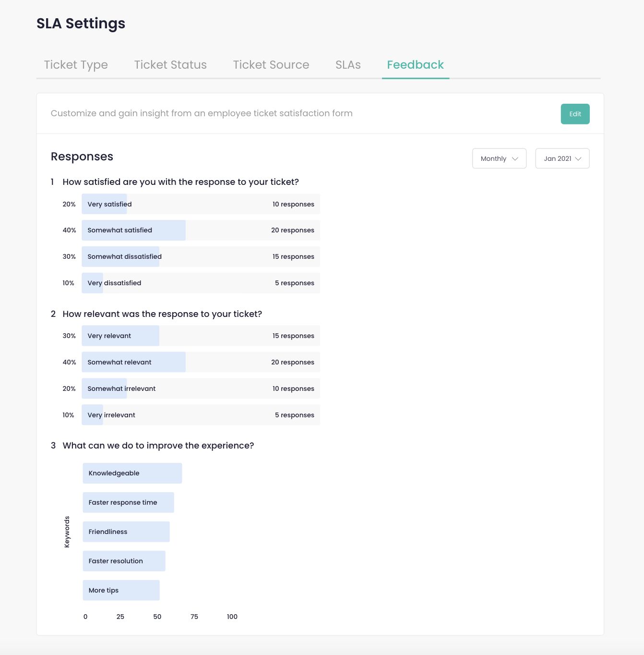This screenshot has width=644, height=655.
Task: Select the Faster response time keyword bar
Action: (x=128, y=503)
